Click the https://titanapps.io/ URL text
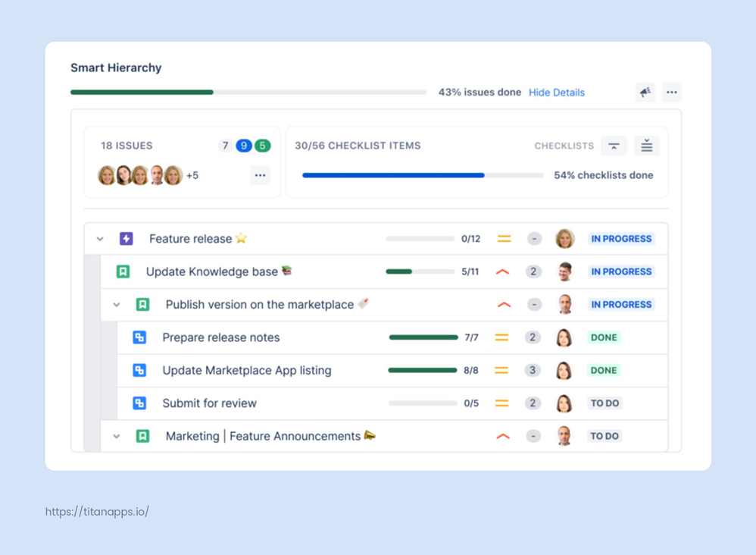Image resolution: width=756 pixels, height=555 pixels. click(97, 512)
